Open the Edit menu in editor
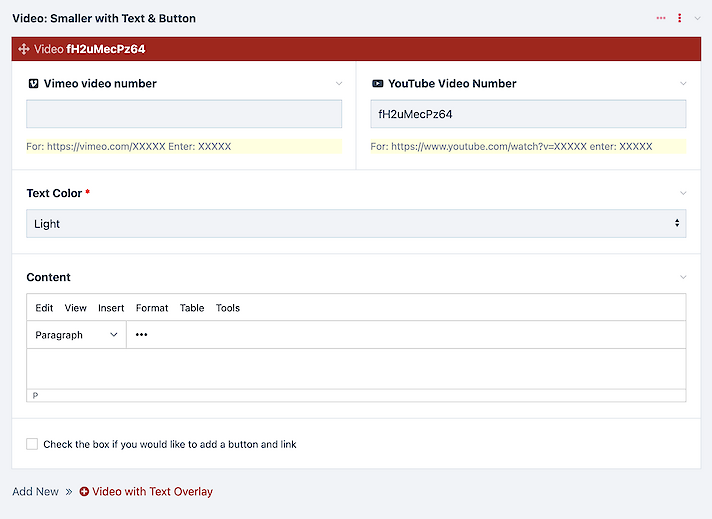Image resolution: width=712 pixels, height=519 pixels. pyautogui.click(x=44, y=308)
